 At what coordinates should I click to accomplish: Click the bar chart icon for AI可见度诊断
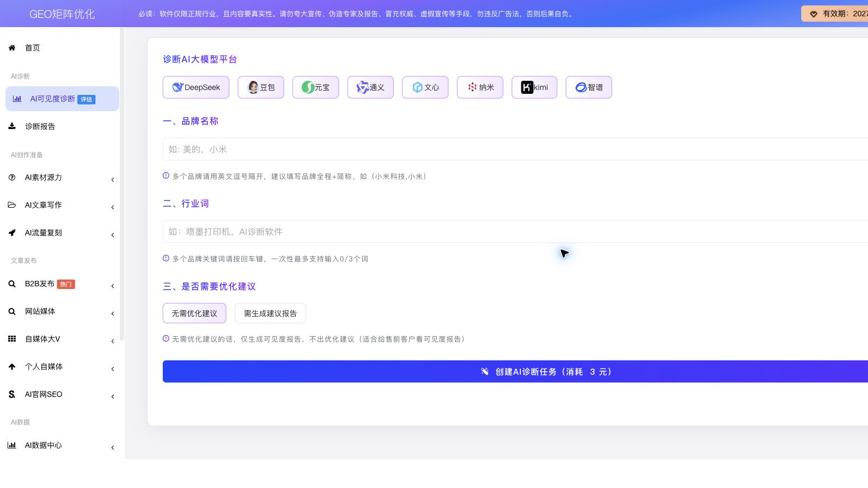click(x=17, y=99)
